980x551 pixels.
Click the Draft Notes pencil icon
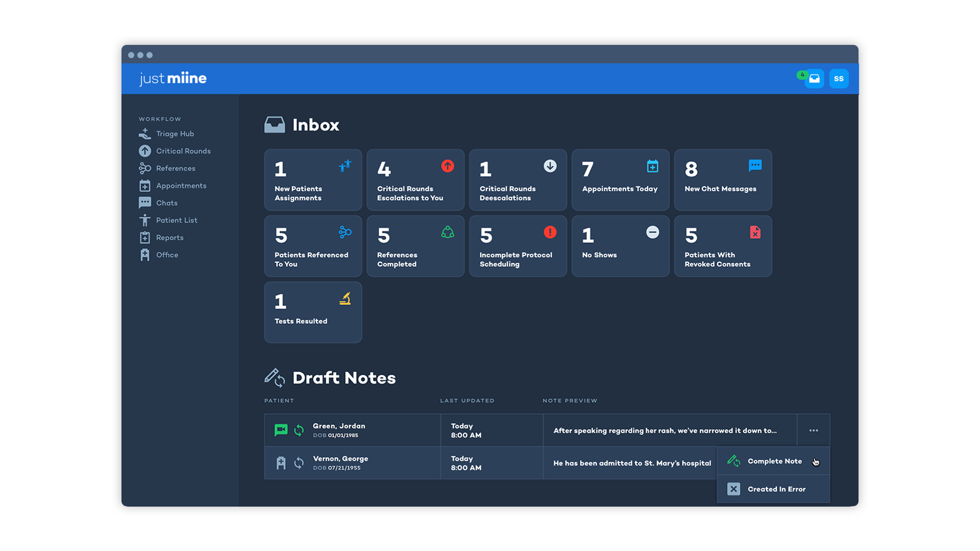(275, 378)
